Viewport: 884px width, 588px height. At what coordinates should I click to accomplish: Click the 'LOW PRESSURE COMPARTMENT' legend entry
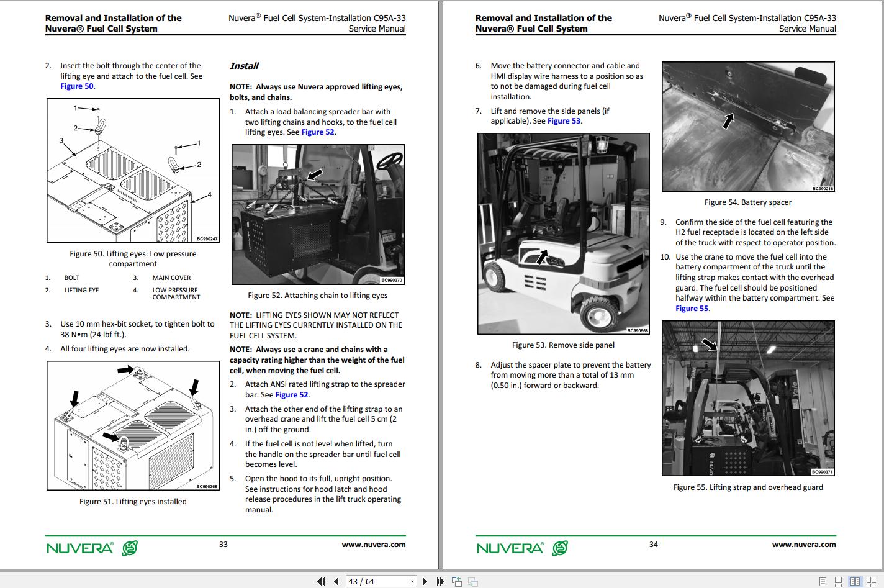click(x=176, y=294)
